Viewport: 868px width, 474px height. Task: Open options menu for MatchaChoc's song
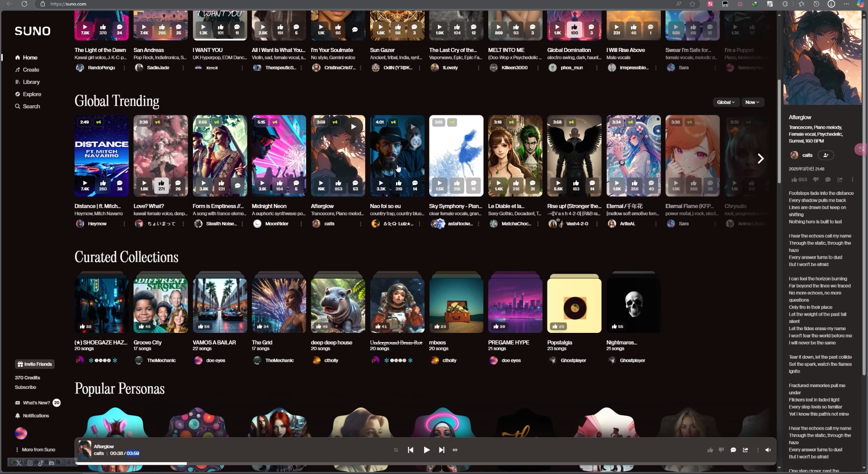click(x=538, y=224)
